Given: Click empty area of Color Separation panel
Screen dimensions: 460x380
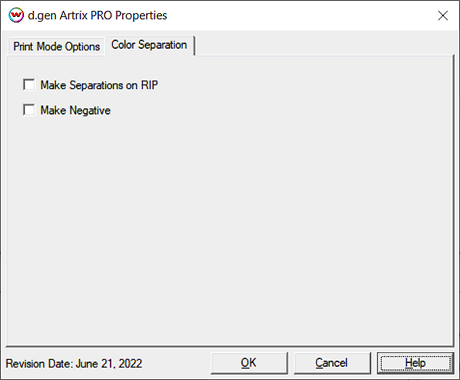Looking at the screenshot, I should (230, 227).
